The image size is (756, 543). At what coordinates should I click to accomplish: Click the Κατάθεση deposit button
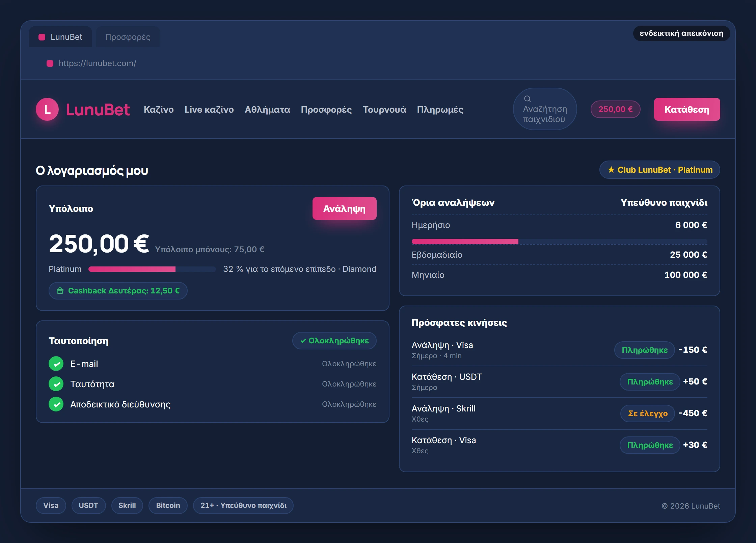[x=687, y=109]
